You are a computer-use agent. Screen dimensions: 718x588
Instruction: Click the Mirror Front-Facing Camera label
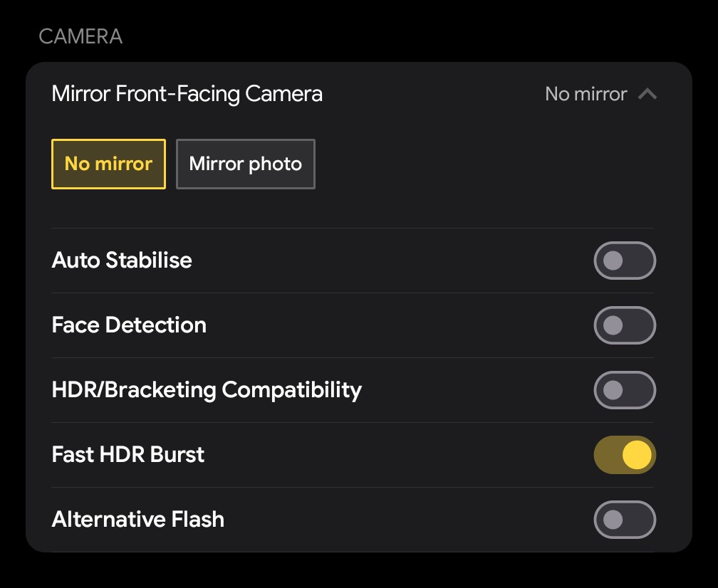pyautogui.click(x=187, y=93)
